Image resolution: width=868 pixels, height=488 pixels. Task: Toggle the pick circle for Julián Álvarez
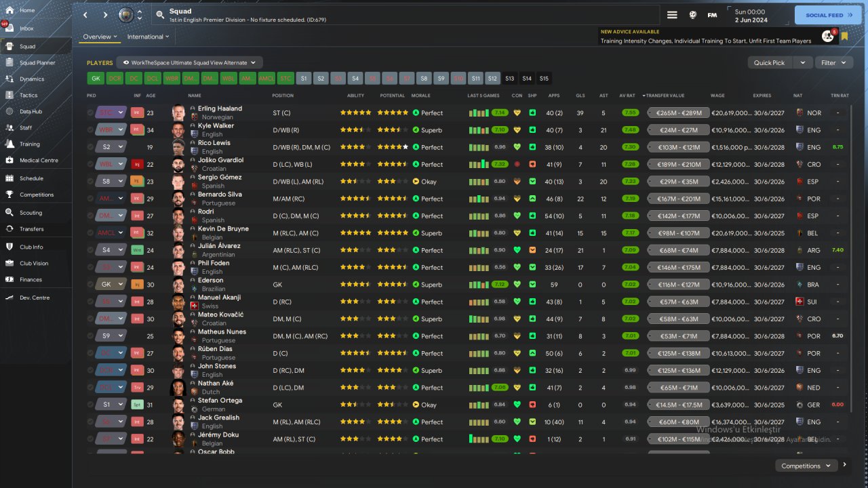click(x=91, y=250)
